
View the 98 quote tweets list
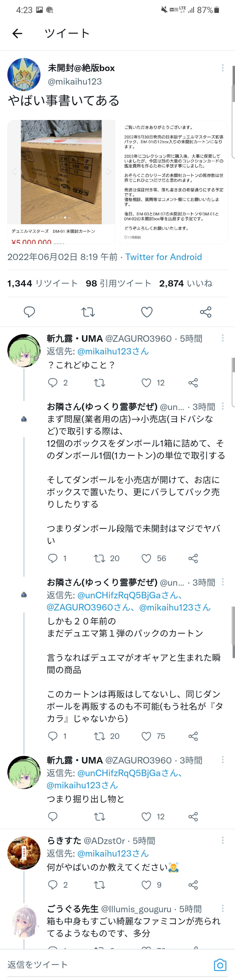[x=118, y=283]
